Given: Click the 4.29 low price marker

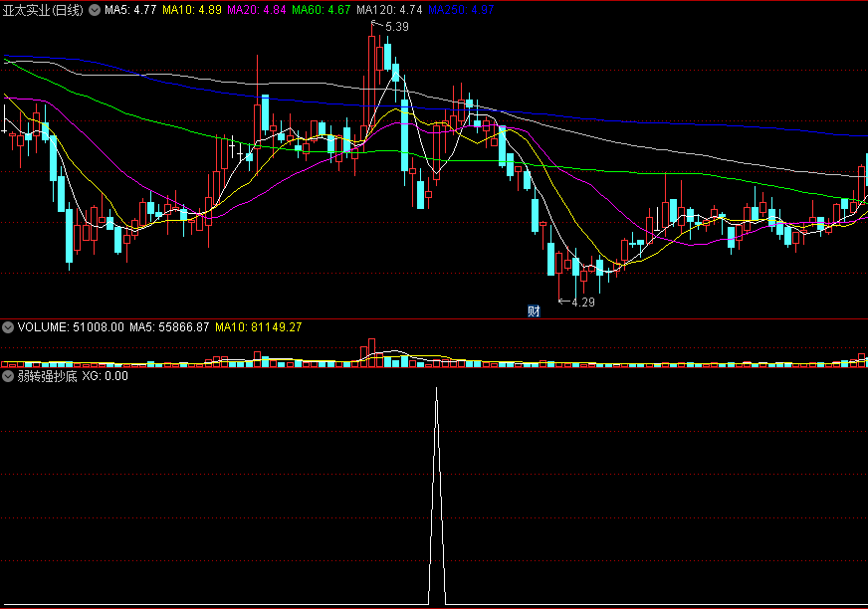Looking at the screenshot, I should point(583,303).
